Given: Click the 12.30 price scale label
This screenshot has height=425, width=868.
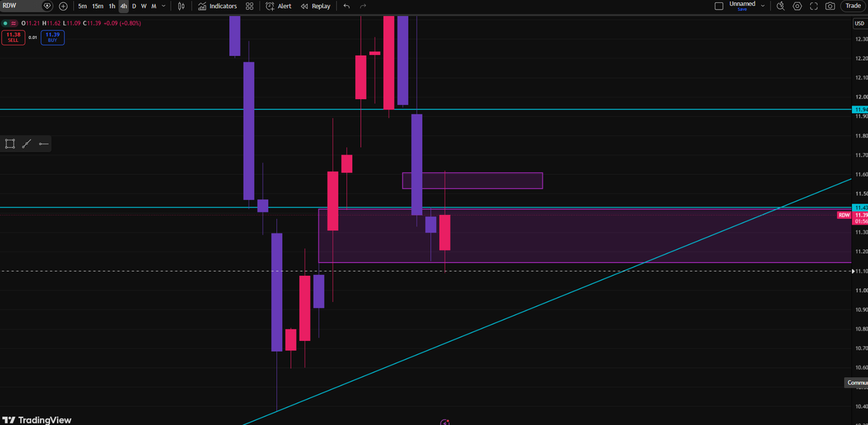Looking at the screenshot, I should [x=861, y=38].
